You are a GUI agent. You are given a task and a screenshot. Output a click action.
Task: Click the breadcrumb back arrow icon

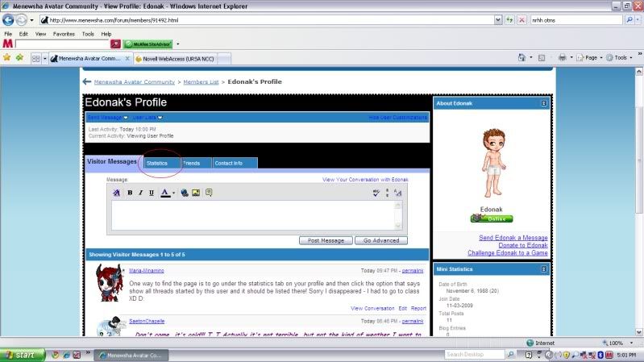point(87,81)
